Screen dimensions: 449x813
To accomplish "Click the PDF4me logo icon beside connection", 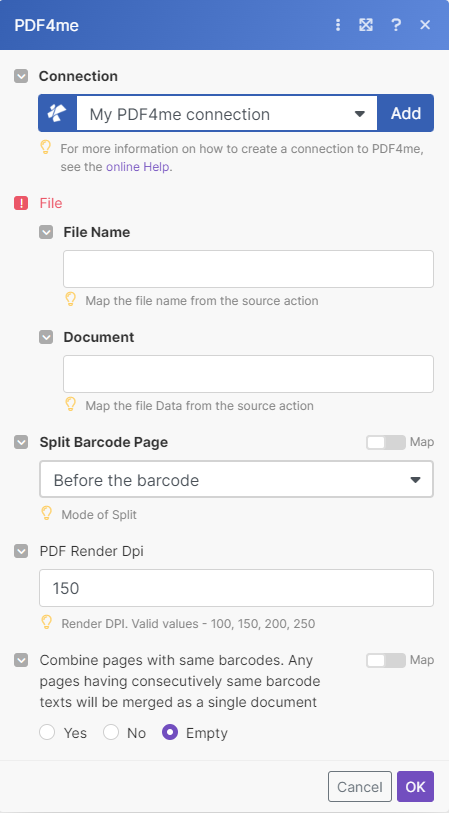I will (x=58, y=113).
